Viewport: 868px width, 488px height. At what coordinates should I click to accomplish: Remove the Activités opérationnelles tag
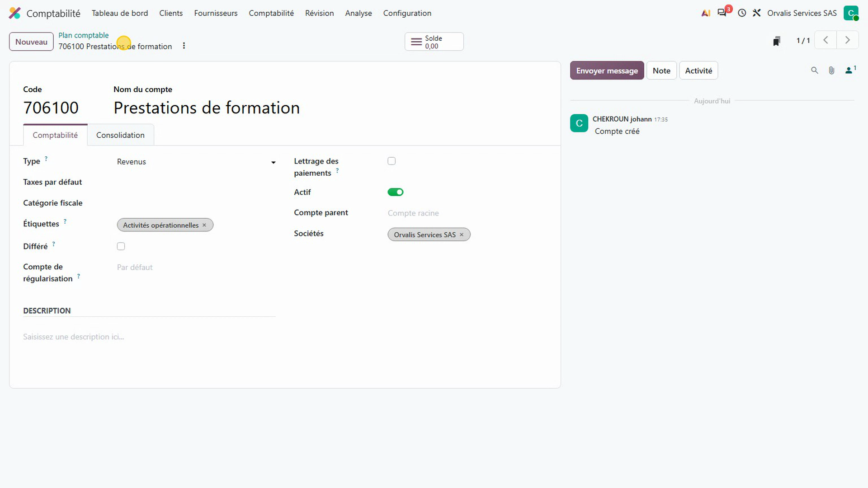(x=204, y=225)
